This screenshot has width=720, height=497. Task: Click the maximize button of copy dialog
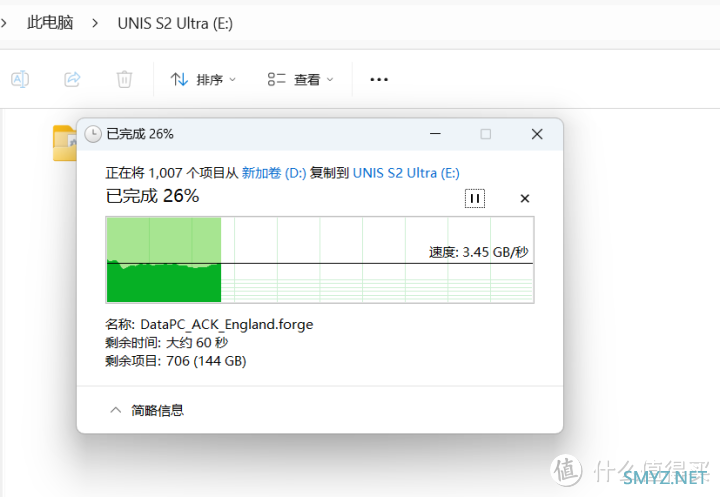[486, 134]
